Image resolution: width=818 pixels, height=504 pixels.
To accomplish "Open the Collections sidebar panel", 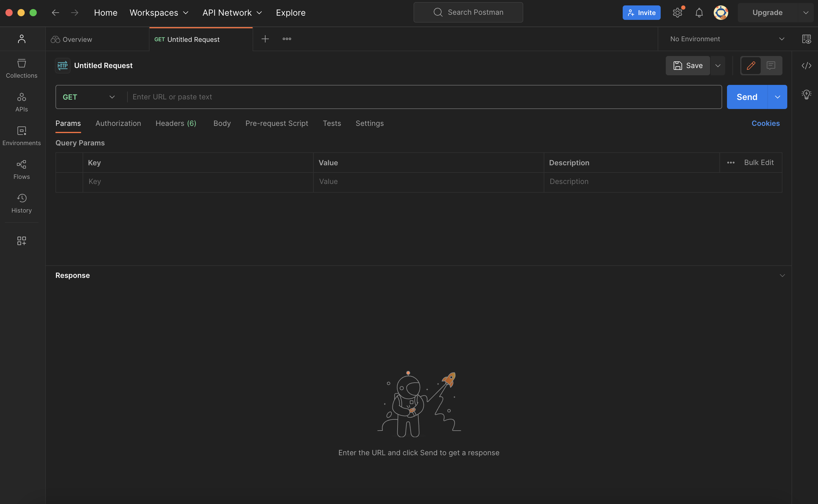I will click(x=22, y=68).
